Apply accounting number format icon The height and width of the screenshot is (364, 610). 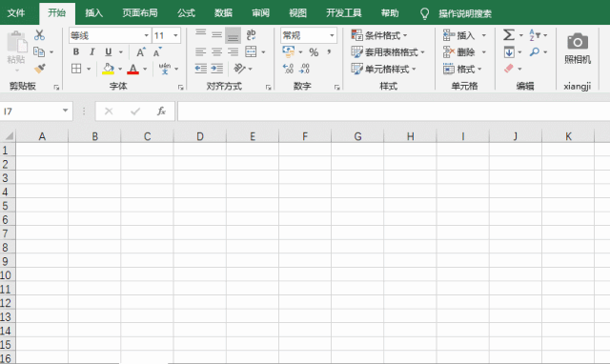coord(289,51)
